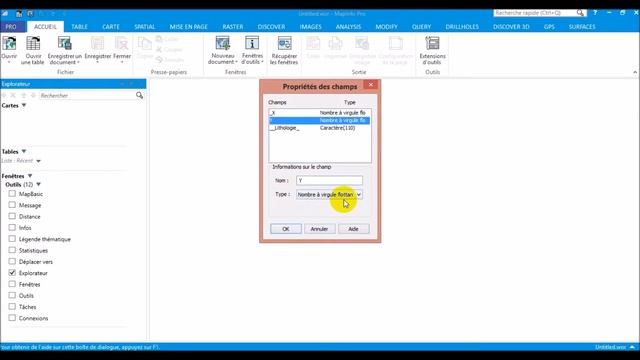Switch to the TABLE tab
Screen dimensions: 640x360
(x=79, y=27)
